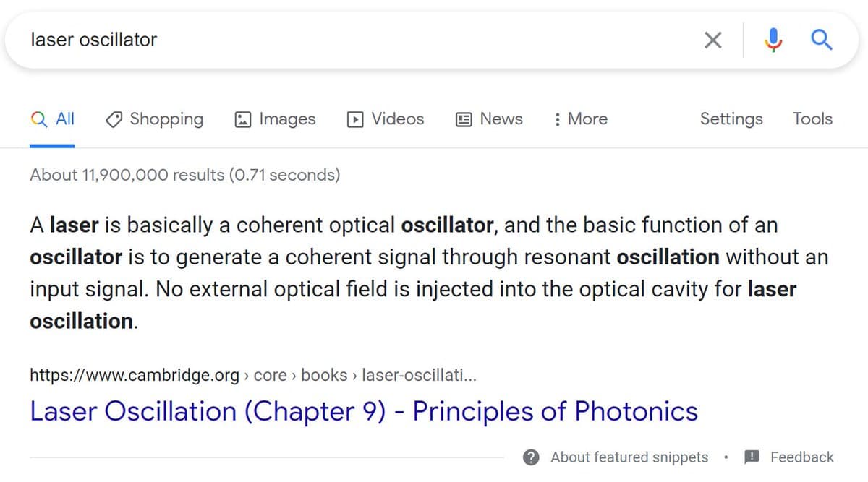Click the Google voice search microphone icon

(773, 40)
